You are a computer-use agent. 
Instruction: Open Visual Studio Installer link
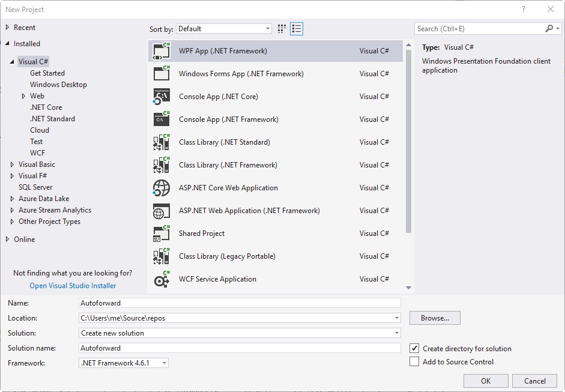(73, 286)
